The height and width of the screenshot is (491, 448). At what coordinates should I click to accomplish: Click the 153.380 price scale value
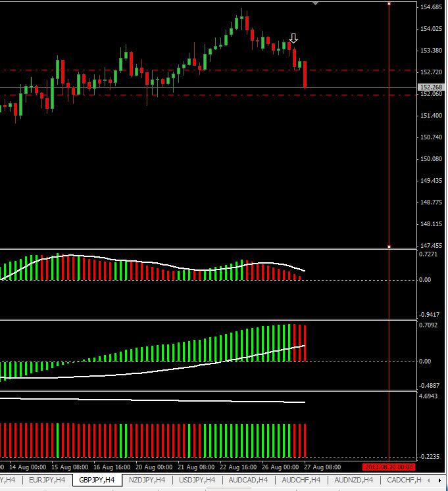(431, 51)
